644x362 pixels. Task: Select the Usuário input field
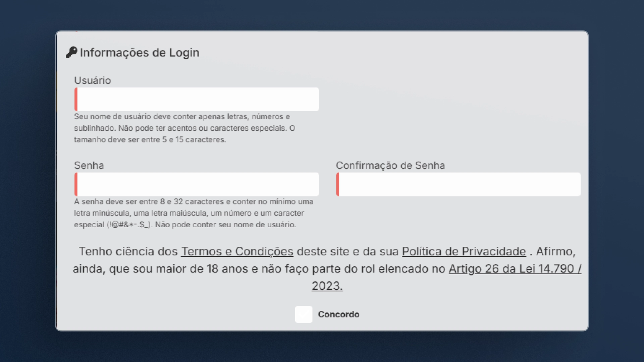[x=196, y=99]
